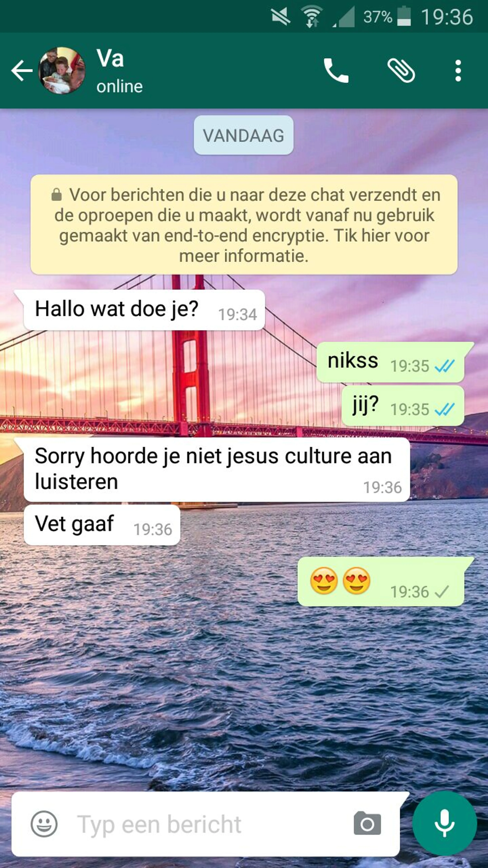Tap the battery indicator in status bar
This screenshot has height=868, width=488.
[404, 16]
